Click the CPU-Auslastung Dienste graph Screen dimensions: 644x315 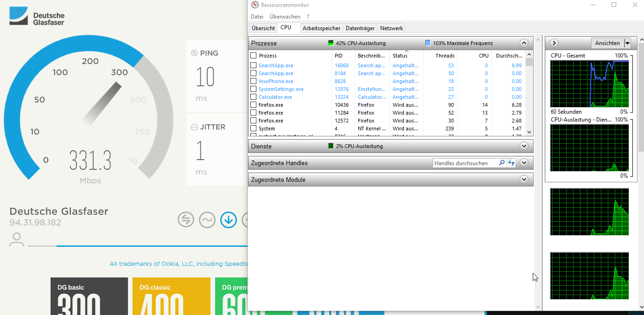(x=589, y=148)
